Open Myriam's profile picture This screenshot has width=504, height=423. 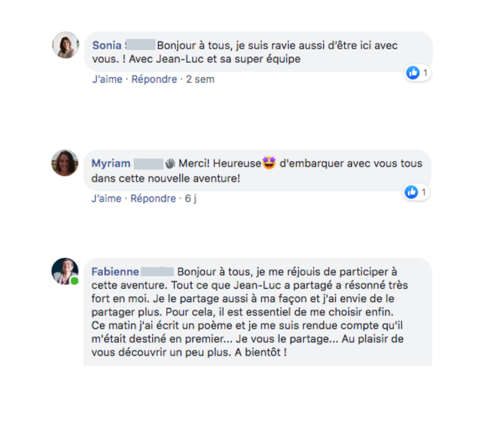(65, 163)
